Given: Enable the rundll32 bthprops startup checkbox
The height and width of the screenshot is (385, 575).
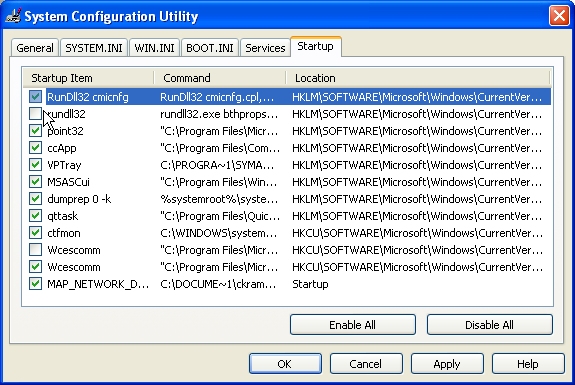Looking at the screenshot, I should tap(35, 114).
